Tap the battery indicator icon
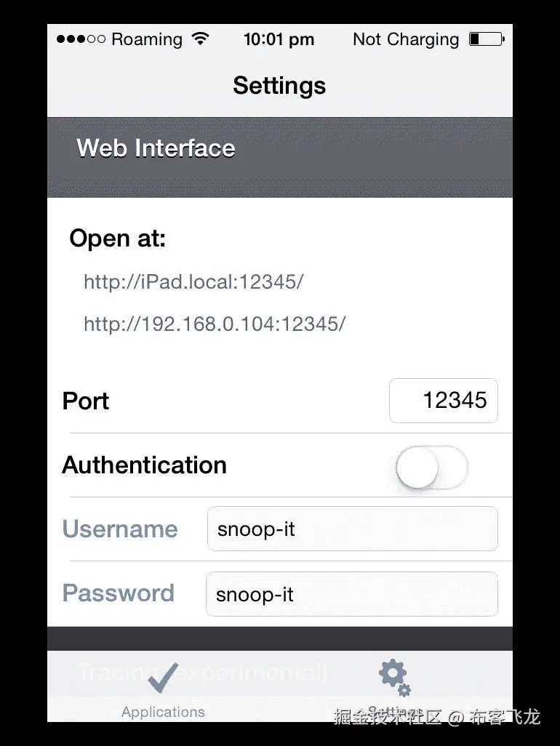560x746 pixels. (486, 39)
